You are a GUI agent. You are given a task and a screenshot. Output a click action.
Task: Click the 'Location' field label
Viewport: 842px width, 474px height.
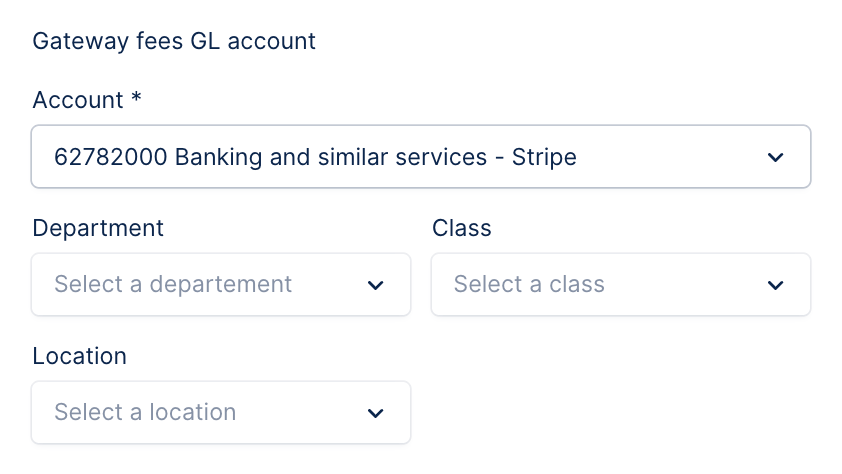[79, 356]
